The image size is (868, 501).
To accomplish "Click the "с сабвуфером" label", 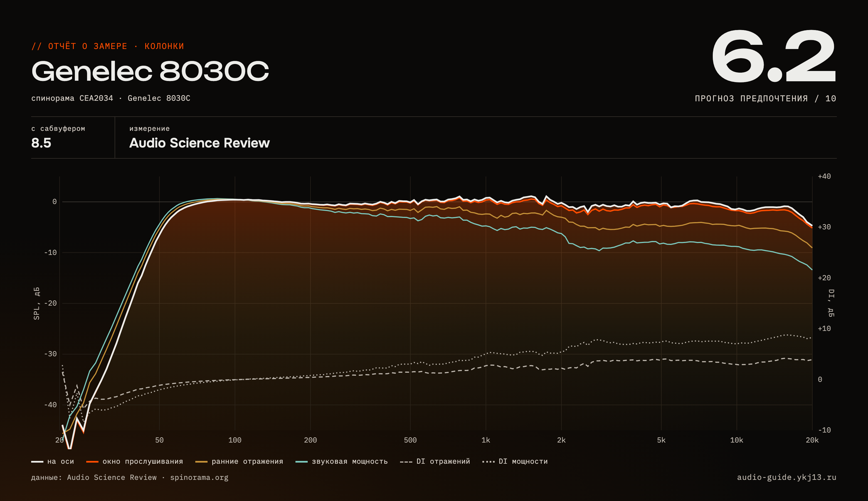I will [x=58, y=129].
